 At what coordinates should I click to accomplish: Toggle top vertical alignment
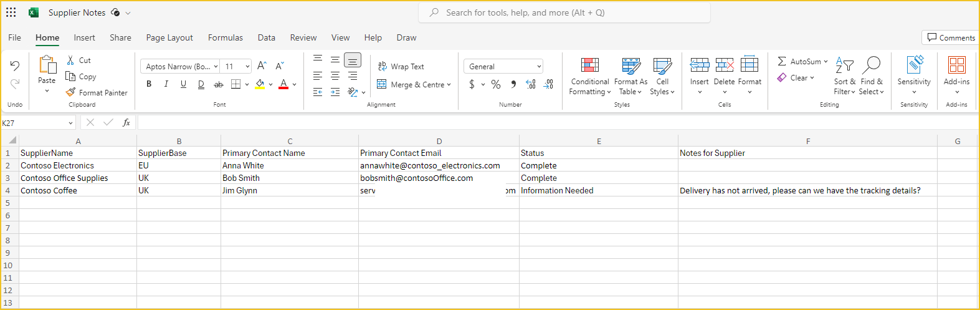[x=318, y=59]
